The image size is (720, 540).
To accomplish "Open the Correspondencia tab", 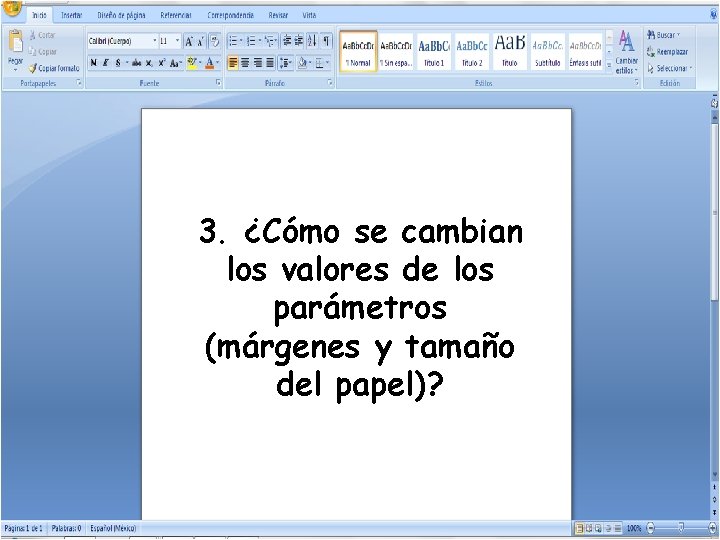I will [231, 15].
